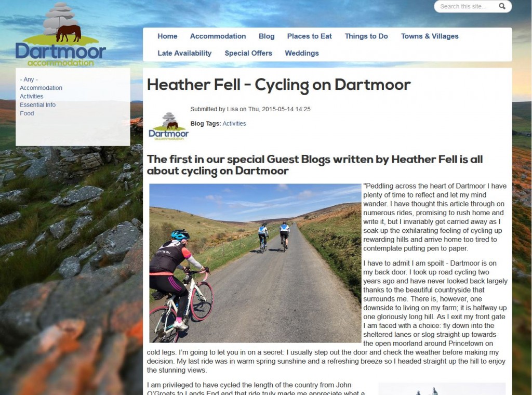This screenshot has height=395, width=532.
Task: Open the Weddings menu item
Action: tap(302, 54)
